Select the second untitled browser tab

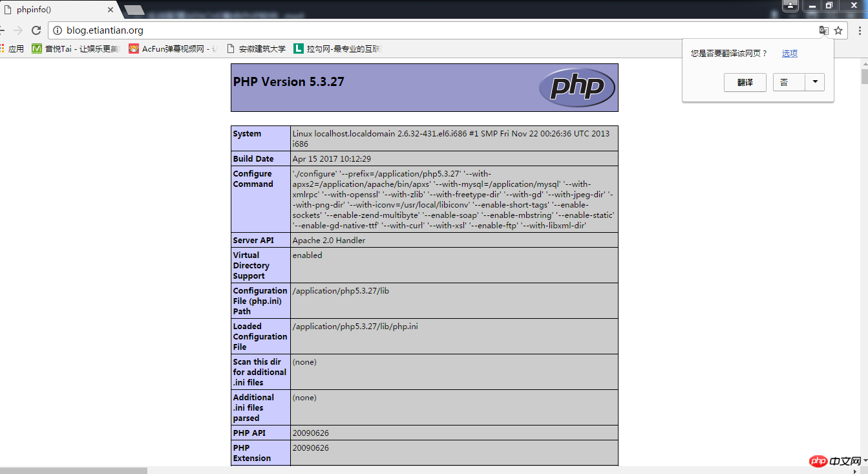133,10
